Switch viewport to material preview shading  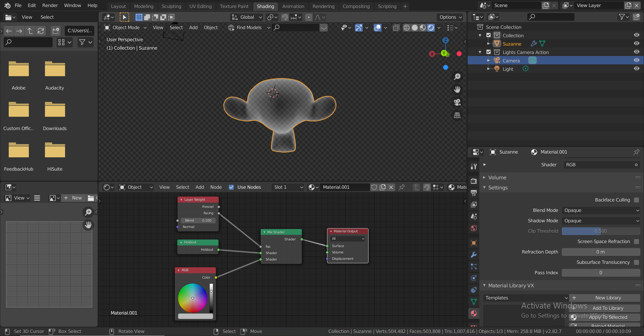click(x=423, y=27)
